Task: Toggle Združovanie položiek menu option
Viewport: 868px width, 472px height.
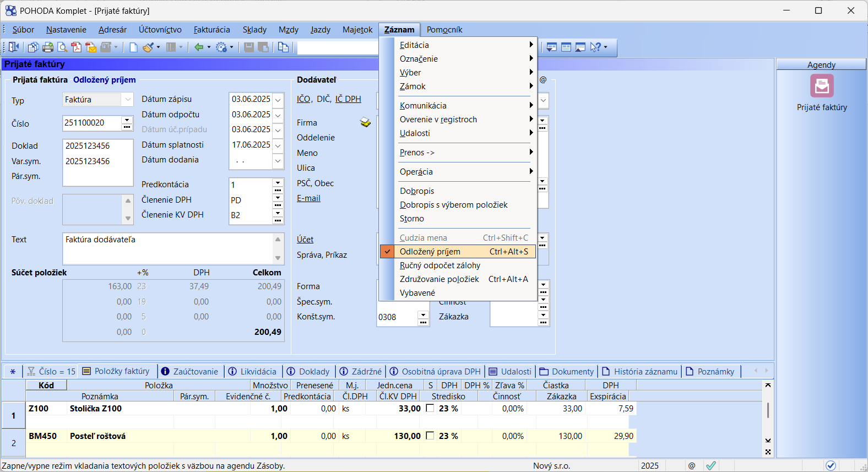Action: tap(458, 279)
